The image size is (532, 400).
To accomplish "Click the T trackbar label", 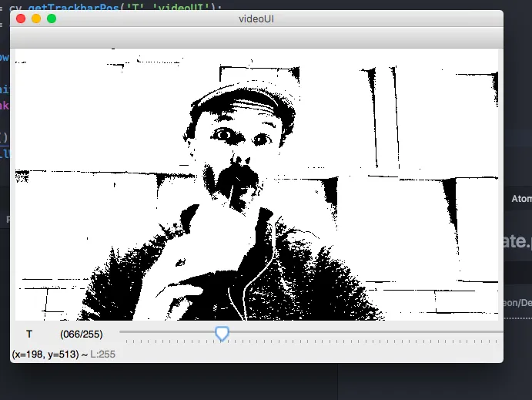I will [29, 334].
